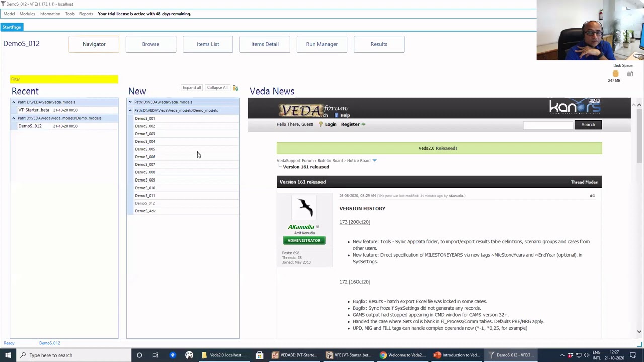Click the Login link in forum

click(x=331, y=124)
